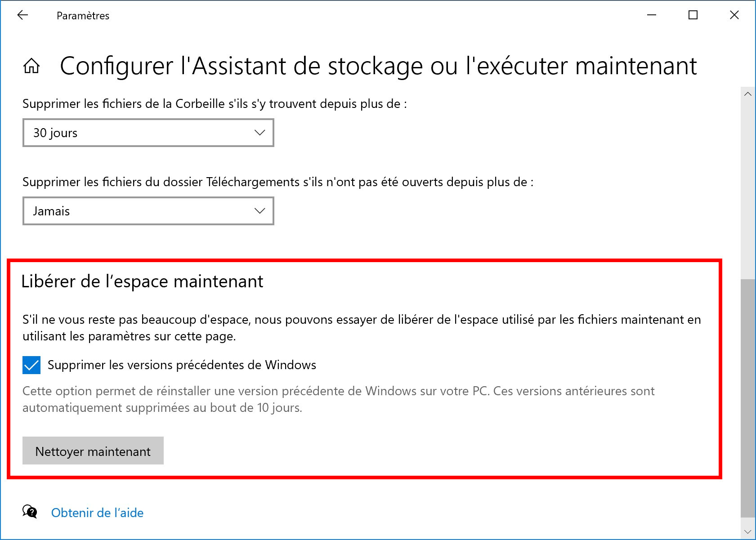Click the label "Supprimer les versions précédentes de Windows"
The image size is (756, 540).
tap(182, 365)
